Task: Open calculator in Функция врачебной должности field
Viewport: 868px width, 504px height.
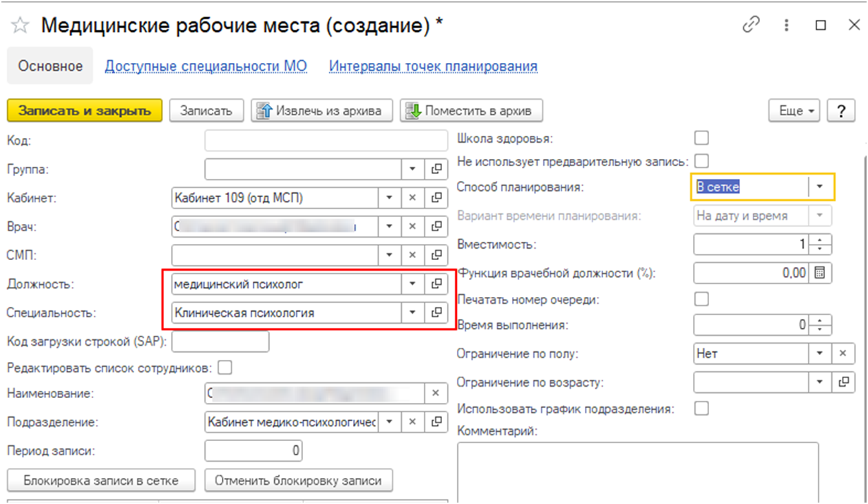Action: [x=820, y=273]
